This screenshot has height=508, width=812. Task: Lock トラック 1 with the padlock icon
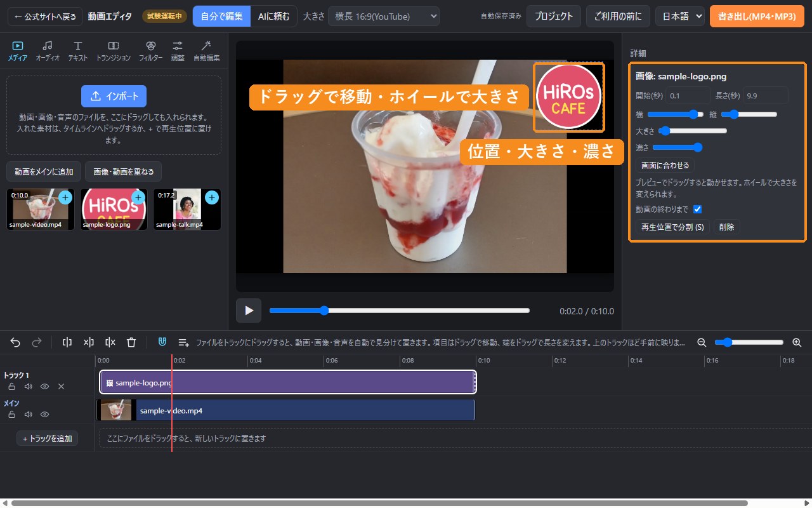(11, 386)
